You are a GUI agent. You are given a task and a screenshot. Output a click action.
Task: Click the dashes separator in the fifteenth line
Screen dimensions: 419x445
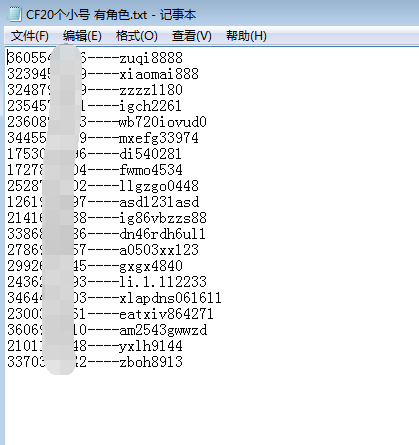pyautogui.click(x=103, y=282)
